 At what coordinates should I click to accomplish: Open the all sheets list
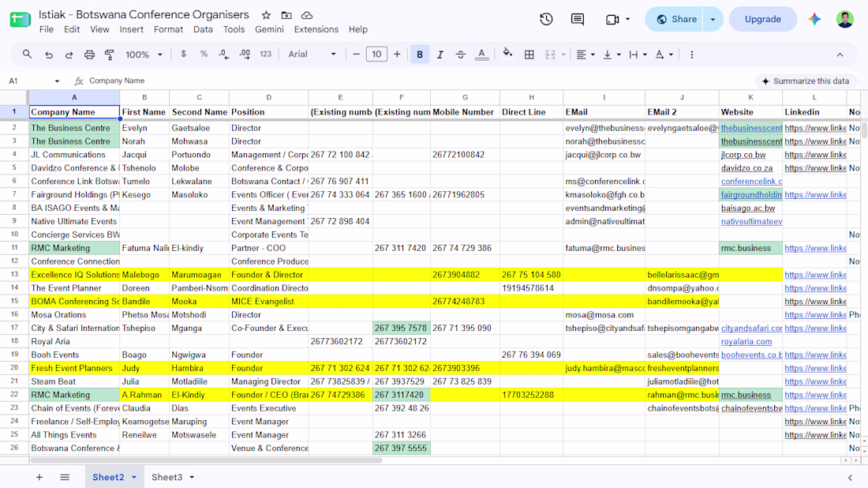[65, 477]
